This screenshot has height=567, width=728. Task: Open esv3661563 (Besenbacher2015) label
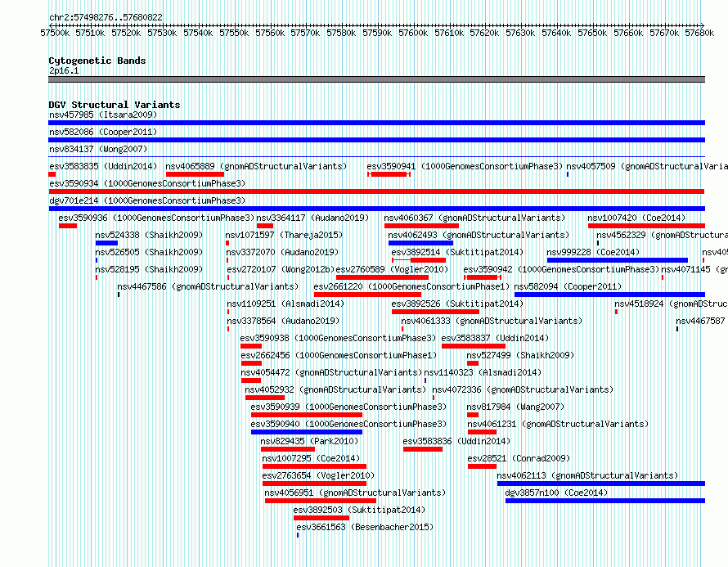(x=365, y=527)
